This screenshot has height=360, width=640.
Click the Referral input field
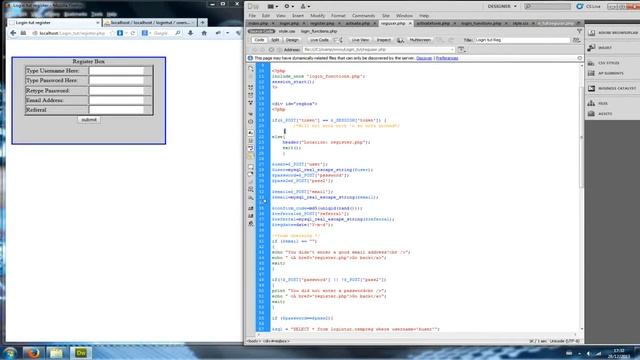click(x=117, y=110)
